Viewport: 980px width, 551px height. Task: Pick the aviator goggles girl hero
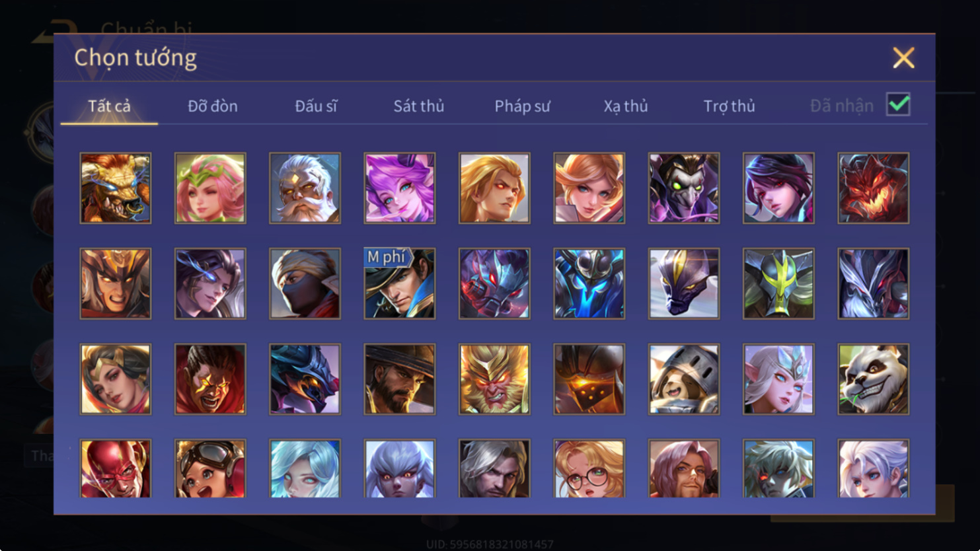coord(210,468)
